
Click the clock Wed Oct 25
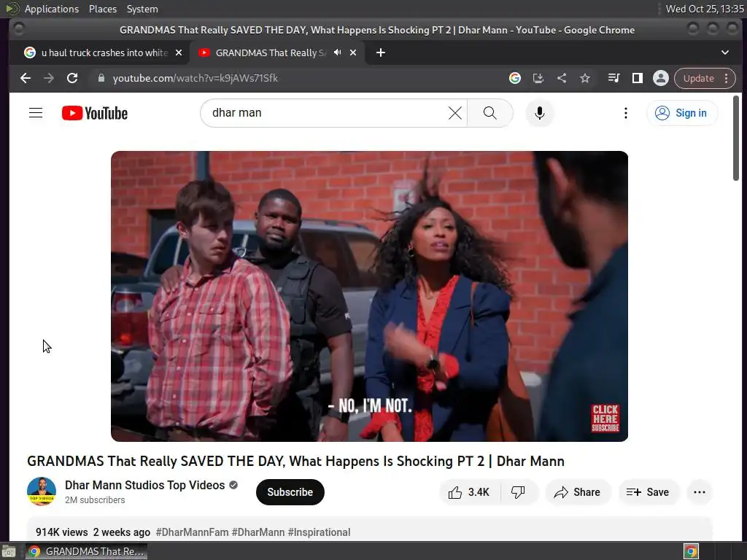coord(704,9)
